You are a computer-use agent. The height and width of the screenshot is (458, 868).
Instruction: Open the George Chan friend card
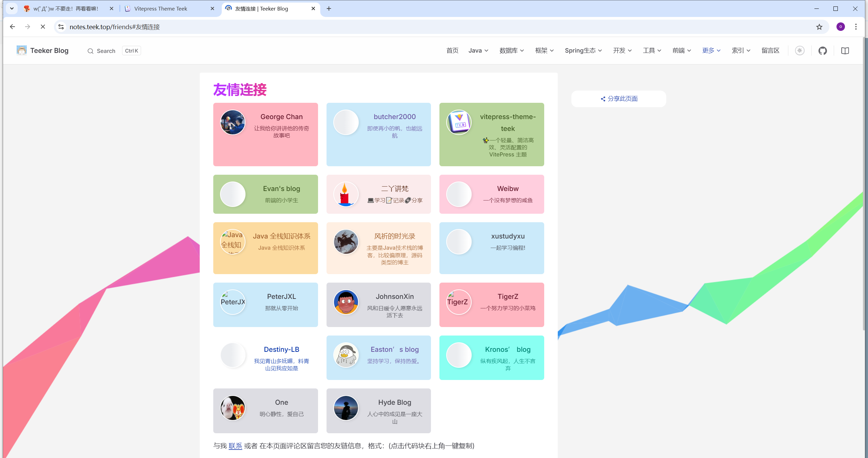(265, 134)
